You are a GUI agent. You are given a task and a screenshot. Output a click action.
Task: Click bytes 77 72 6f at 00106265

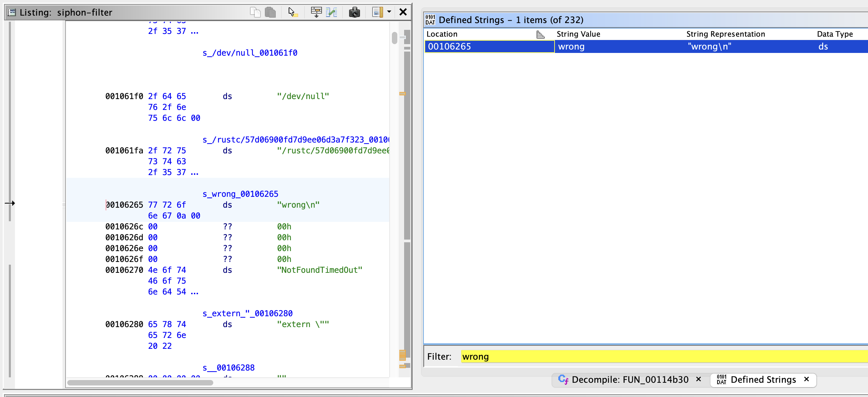(x=167, y=205)
